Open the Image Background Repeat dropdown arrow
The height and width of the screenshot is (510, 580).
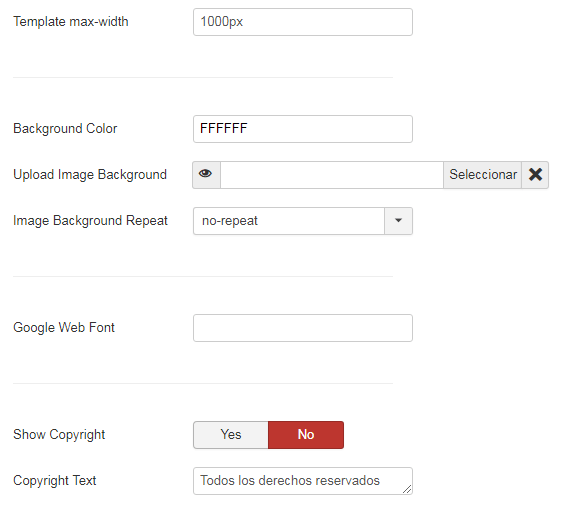(398, 221)
